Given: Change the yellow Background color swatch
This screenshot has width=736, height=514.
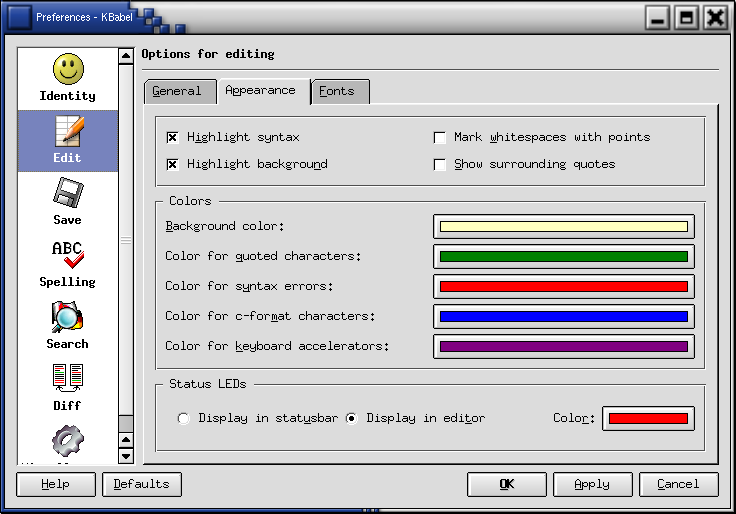Looking at the screenshot, I should [564, 227].
